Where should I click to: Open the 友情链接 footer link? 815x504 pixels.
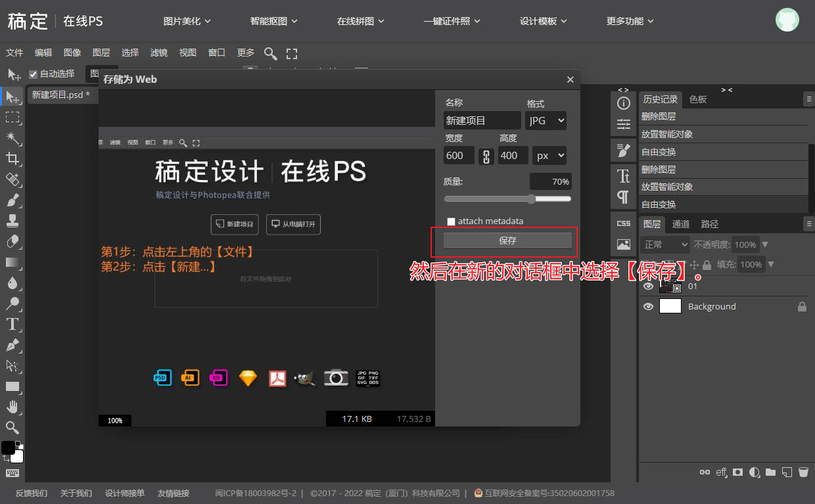pos(174,493)
